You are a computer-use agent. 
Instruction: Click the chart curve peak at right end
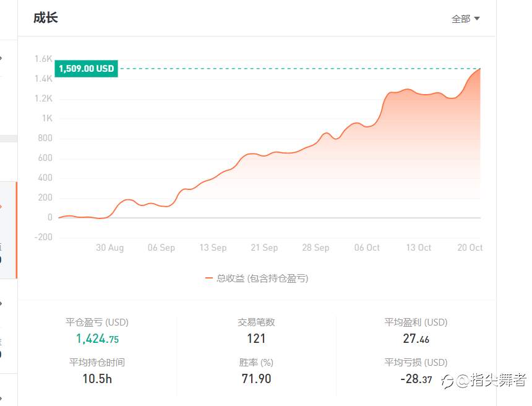pos(480,69)
